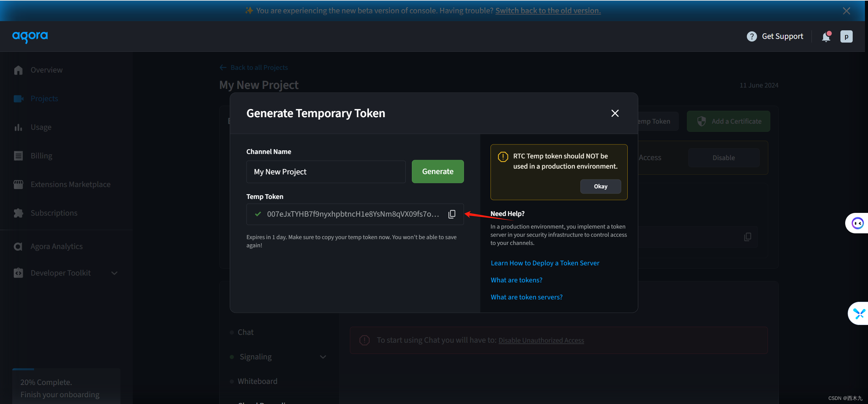Image resolution: width=868 pixels, height=404 pixels.
Task: Click the Temp Token button behind dialog
Action: point(658,121)
